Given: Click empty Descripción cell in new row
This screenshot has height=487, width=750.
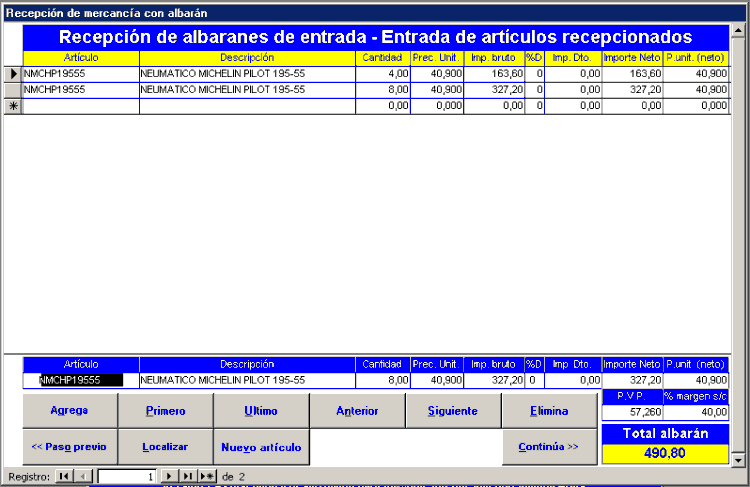Looking at the screenshot, I should pos(247,106).
